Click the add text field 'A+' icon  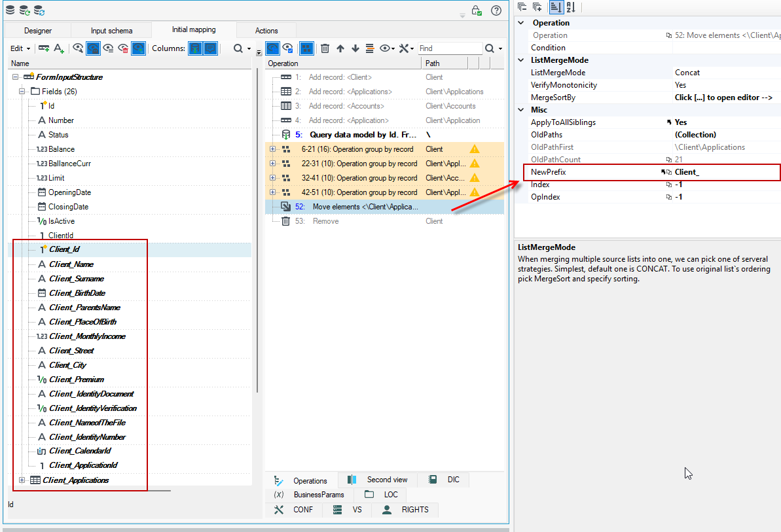59,48
